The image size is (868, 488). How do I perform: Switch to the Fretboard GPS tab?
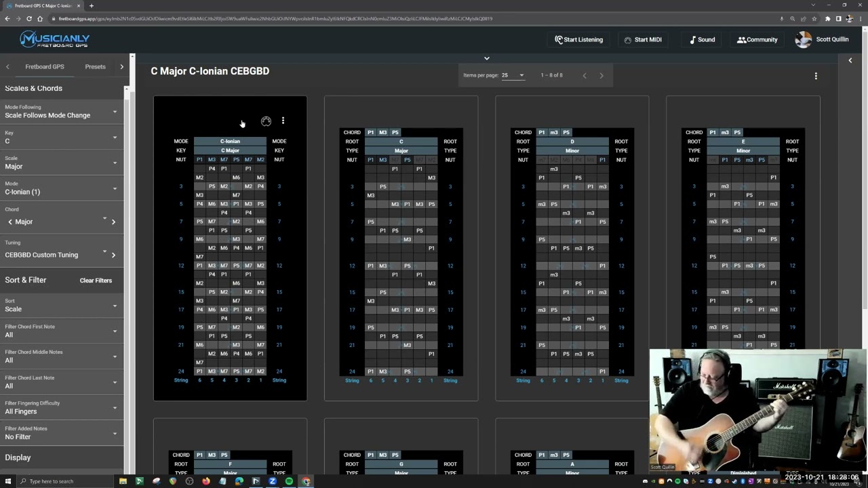pos(45,66)
